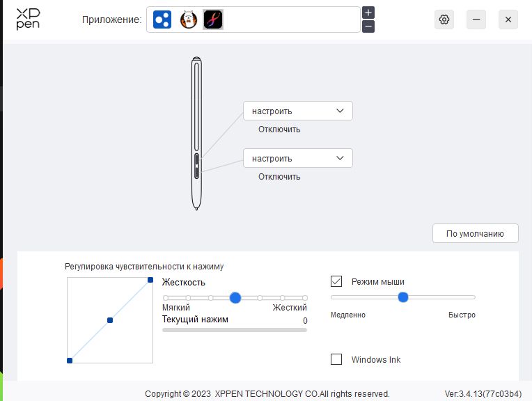Image resolution: width=532 pixels, height=401 pixels.
Task: Expand the lower настроить dropdown
Action: click(298, 158)
